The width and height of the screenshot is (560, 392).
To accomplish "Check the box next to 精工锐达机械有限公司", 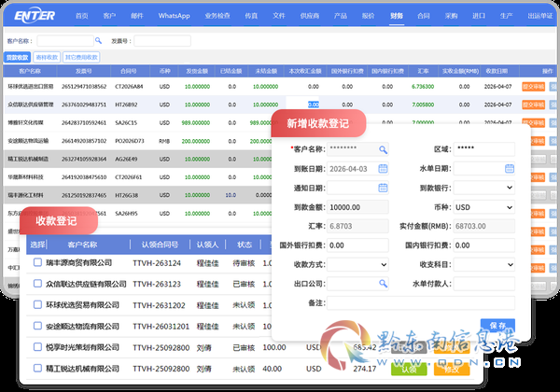I will click(x=37, y=368).
